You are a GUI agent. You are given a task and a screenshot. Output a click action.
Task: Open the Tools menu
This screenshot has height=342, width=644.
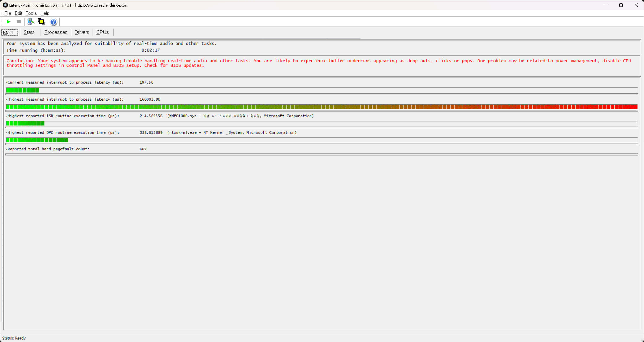click(31, 13)
